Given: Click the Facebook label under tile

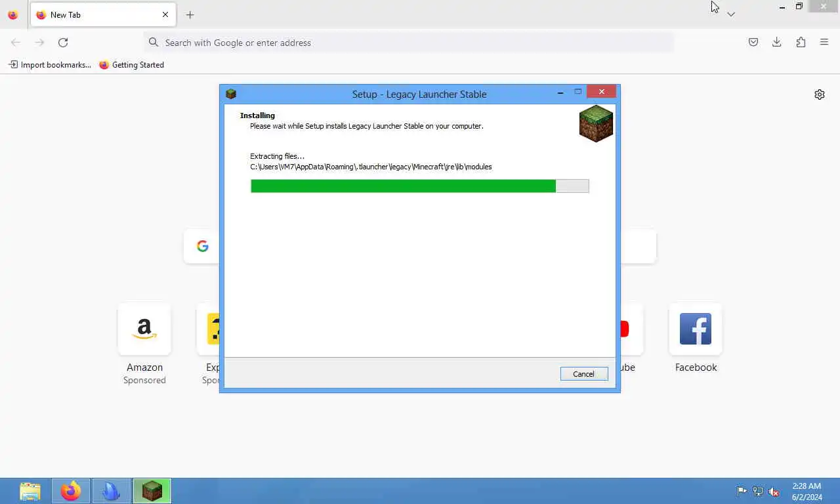Looking at the screenshot, I should [x=696, y=367].
